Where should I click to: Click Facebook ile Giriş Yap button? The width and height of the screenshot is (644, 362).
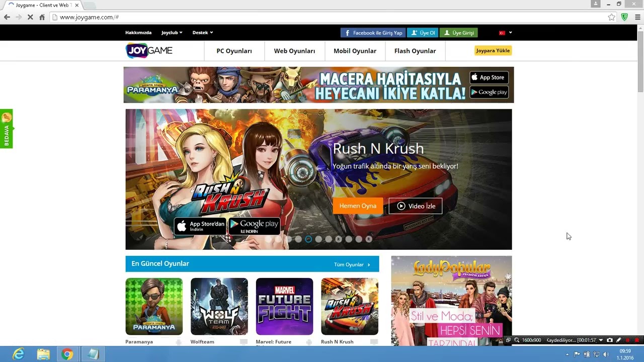coord(373,33)
